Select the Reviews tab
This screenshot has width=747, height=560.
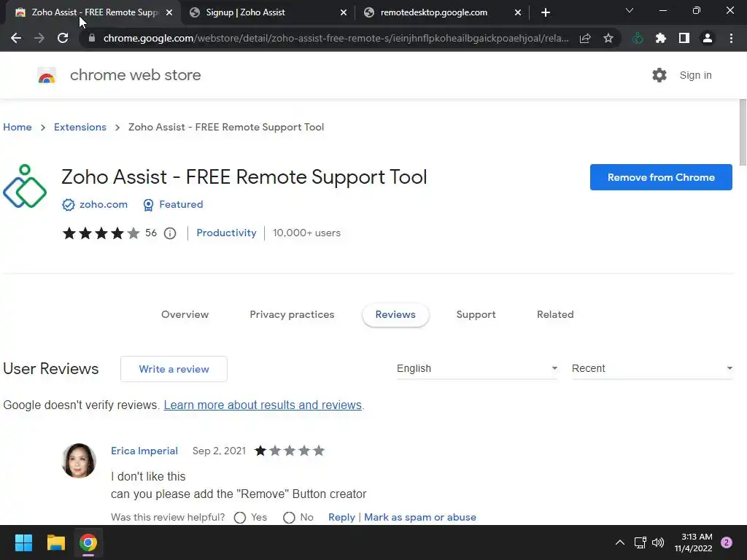click(x=395, y=315)
